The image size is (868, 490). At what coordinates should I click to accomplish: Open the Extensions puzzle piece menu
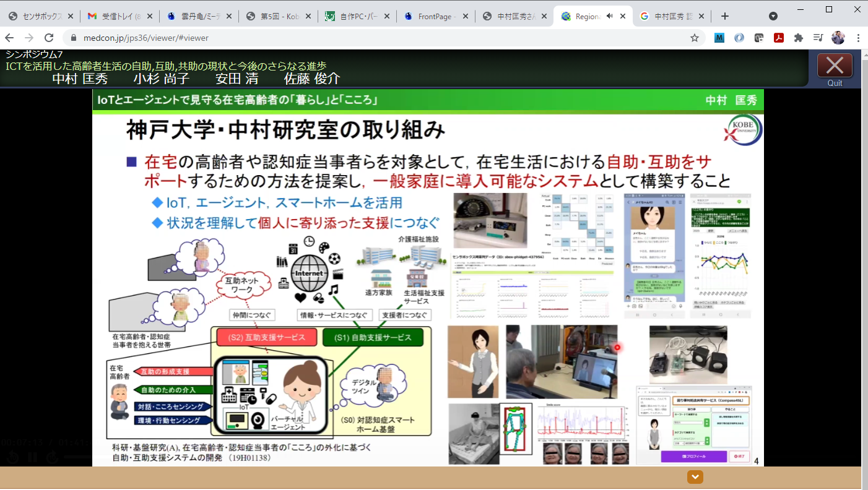coord(798,38)
